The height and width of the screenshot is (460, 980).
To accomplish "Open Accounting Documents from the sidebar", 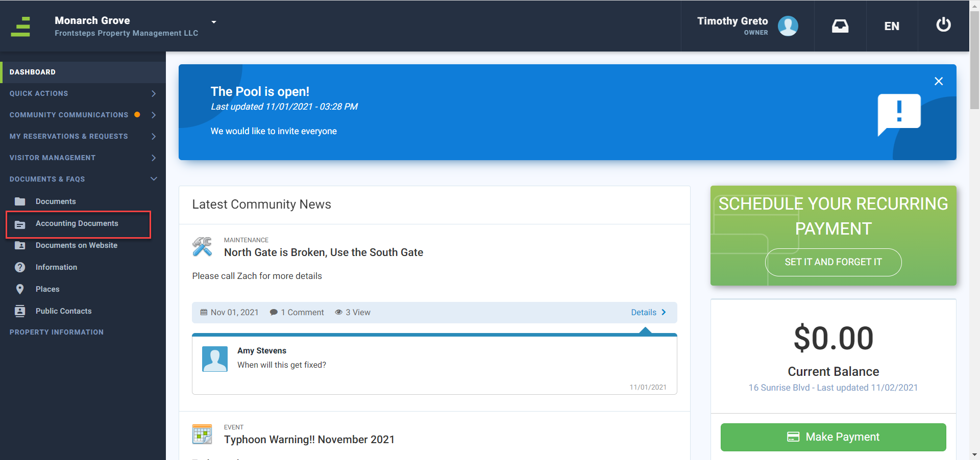I will pyautogui.click(x=77, y=224).
